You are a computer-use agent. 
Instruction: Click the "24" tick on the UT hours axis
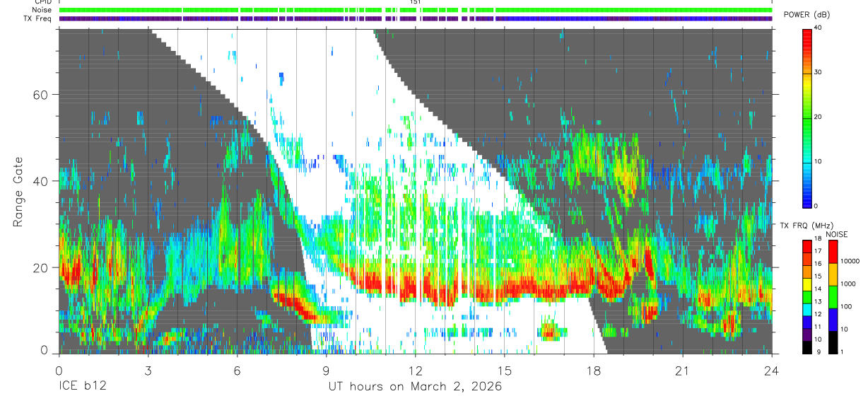pos(771,371)
